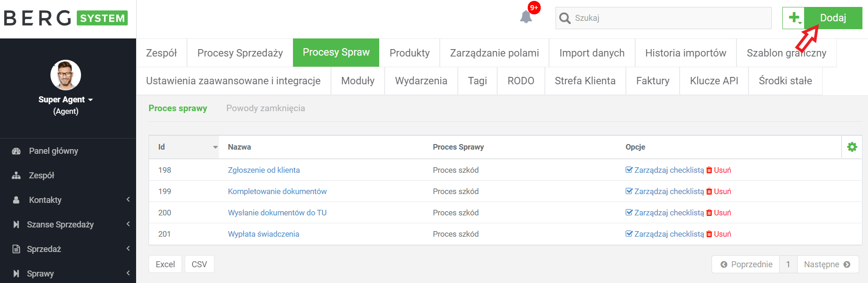Manage checklist for Kompletowanie dokumentów

(x=664, y=191)
